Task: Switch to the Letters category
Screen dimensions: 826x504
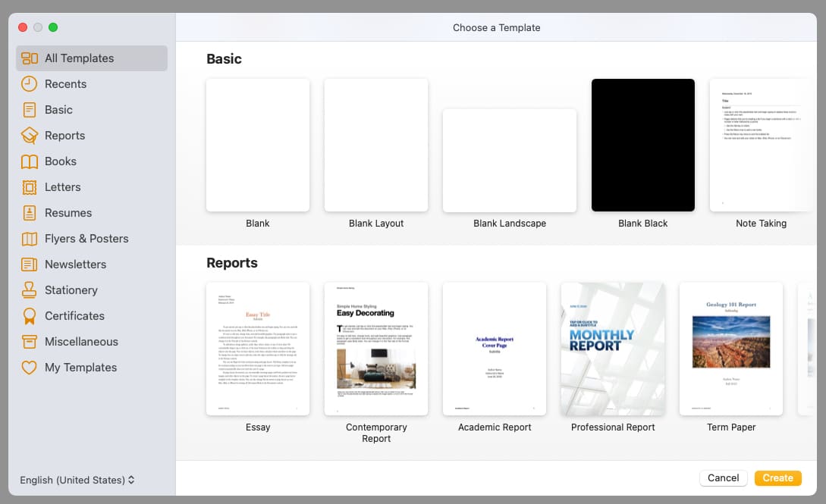Action: point(62,187)
